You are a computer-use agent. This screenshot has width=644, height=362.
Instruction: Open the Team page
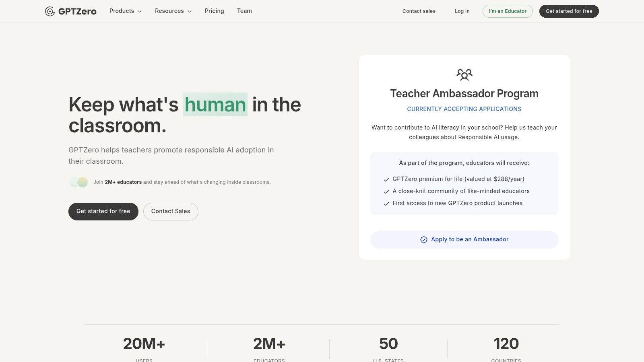(x=244, y=11)
